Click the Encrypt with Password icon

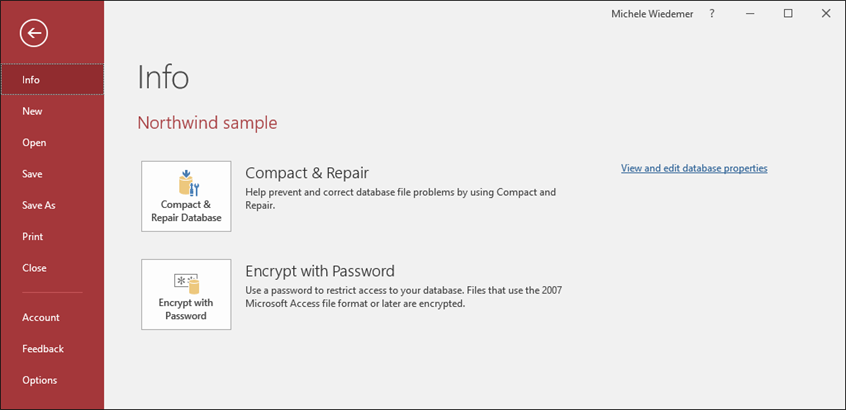186,295
